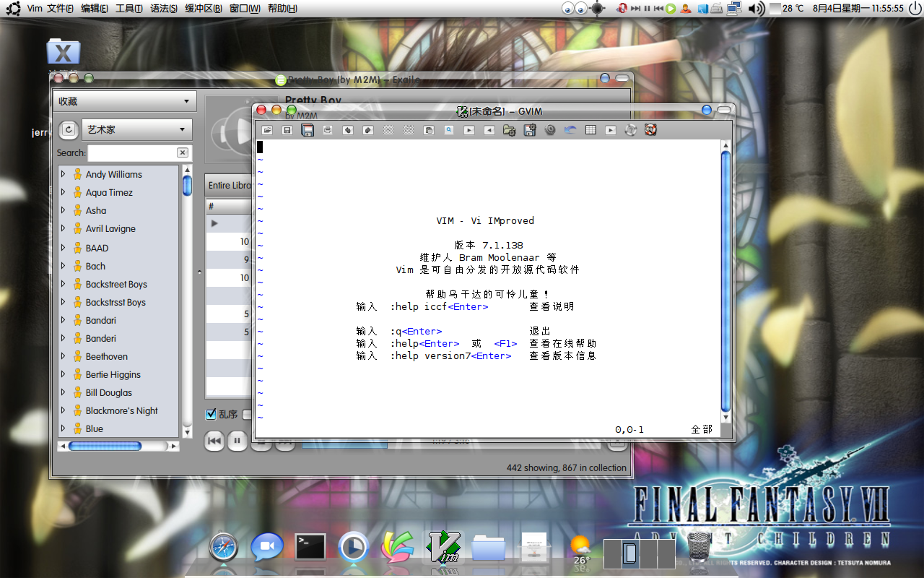Select the Entire Library tab in Exaile

pyautogui.click(x=230, y=186)
